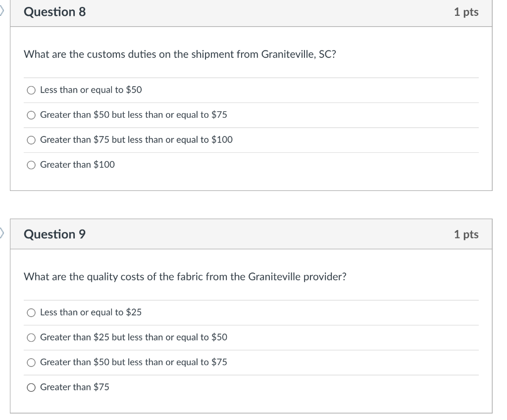The image size is (507, 420).
Task: Click the '1 pts' label on Question 9
Action: pos(466,234)
